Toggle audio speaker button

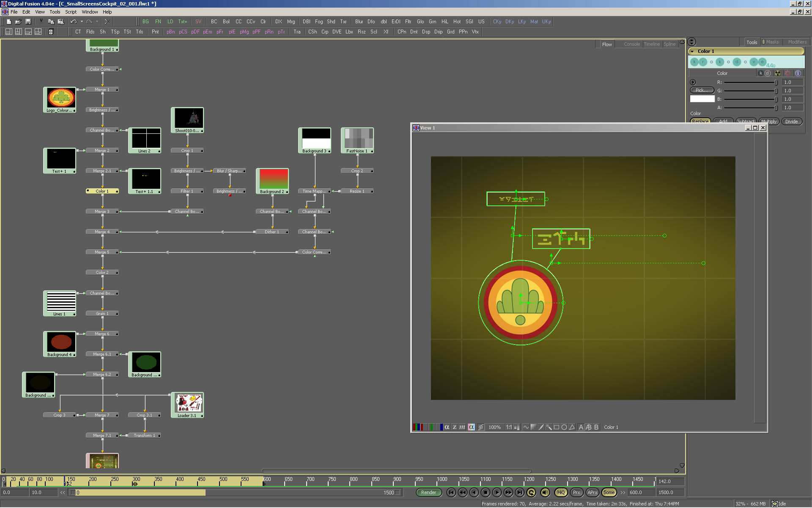coord(545,492)
